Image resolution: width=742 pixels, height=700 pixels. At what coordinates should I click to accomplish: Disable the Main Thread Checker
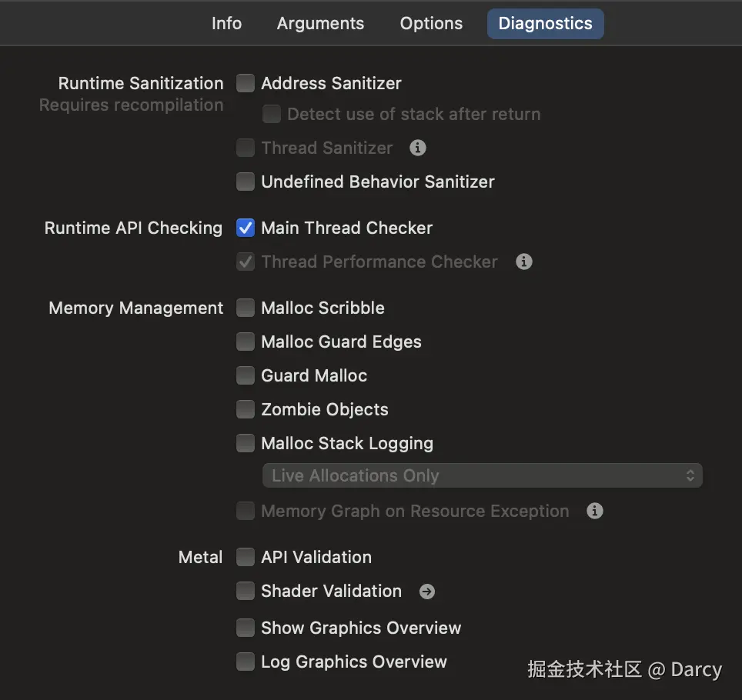246,228
